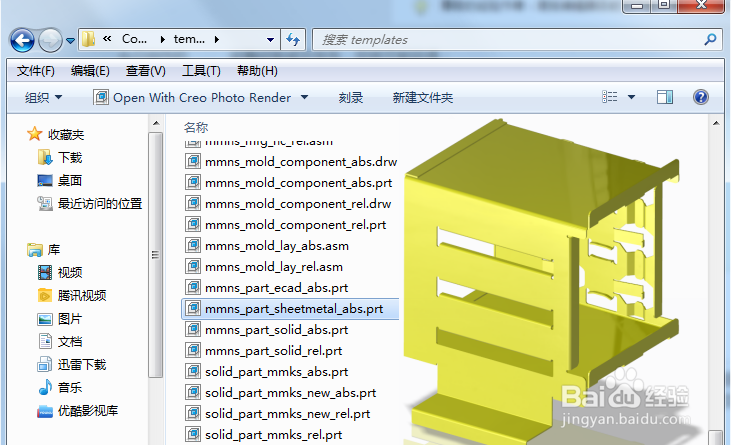The width and height of the screenshot is (731, 445).
Task: Open the 视频 library
Action: click(x=60, y=273)
